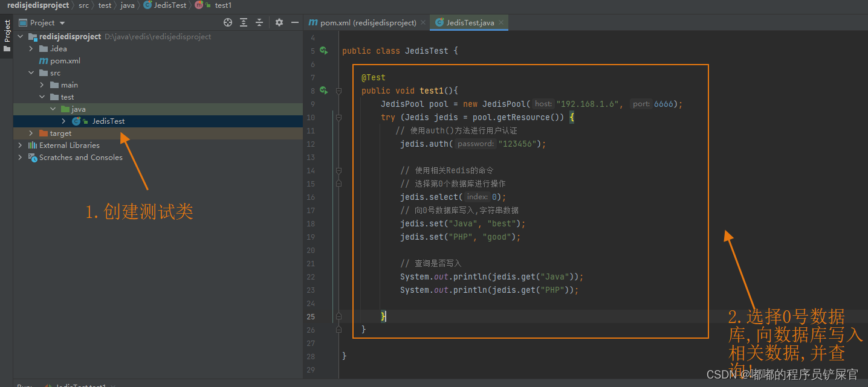Image resolution: width=868 pixels, height=387 pixels.
Task: Close the JedisTest.java tab
Action: point(501,23)
